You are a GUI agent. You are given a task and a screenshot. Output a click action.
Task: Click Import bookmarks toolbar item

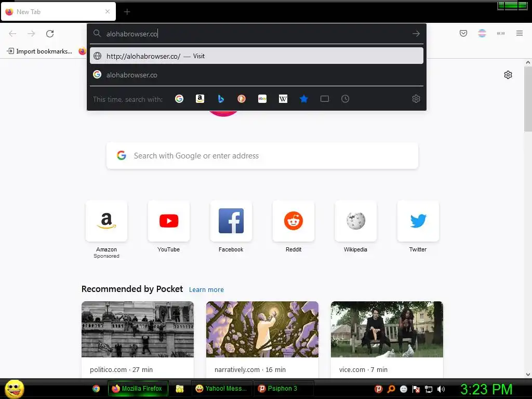click(39, 51)
